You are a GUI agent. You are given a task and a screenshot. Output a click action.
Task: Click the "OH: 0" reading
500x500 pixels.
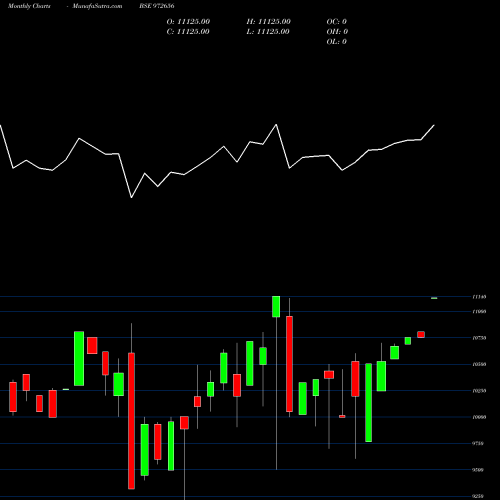click(337, 32)
